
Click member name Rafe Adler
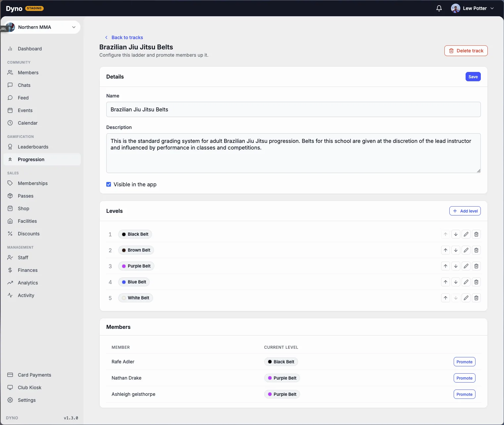(123, 362)
